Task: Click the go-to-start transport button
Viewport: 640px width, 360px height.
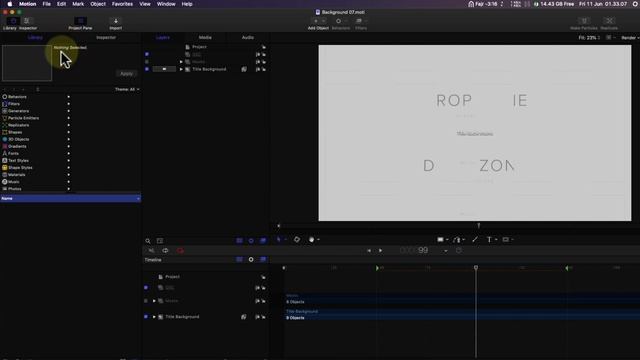Action: (x=369, y=251)
